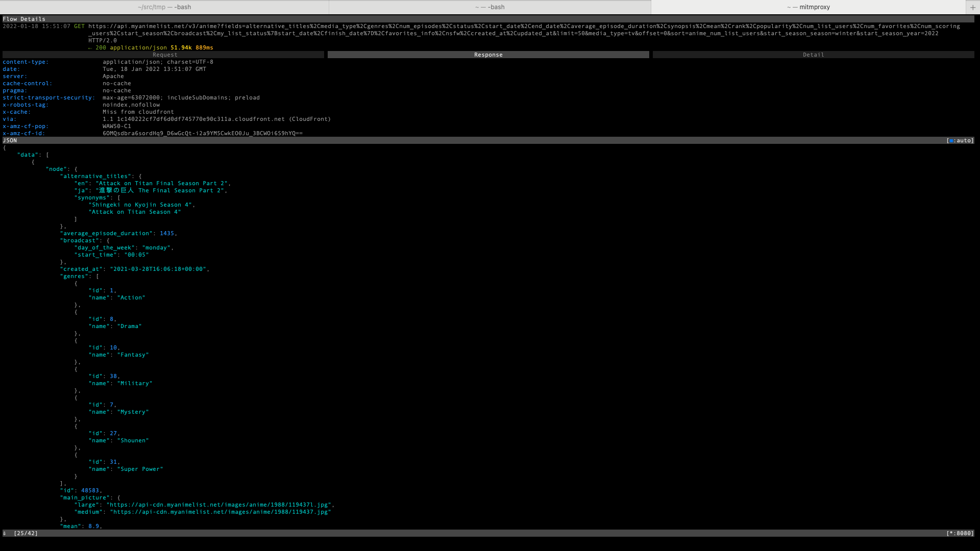Select the Response tab in Flow Details

[x=488, y=55]
